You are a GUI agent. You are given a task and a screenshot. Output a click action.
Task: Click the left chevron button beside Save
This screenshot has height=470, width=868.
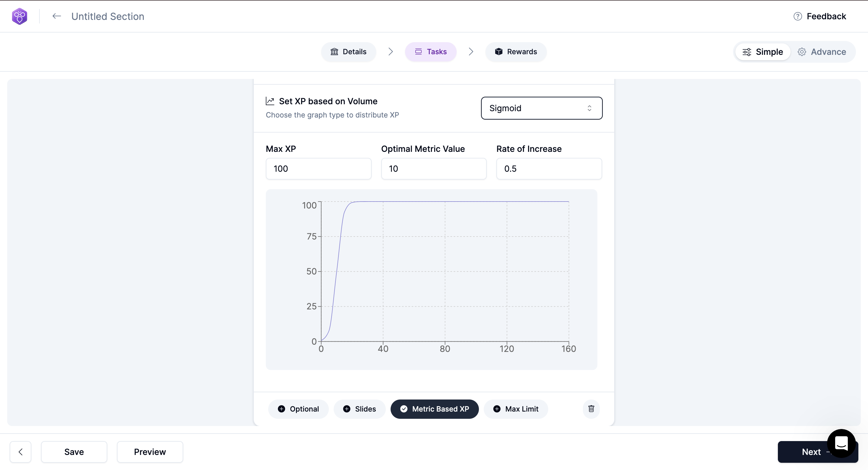[x=20, y=452]
